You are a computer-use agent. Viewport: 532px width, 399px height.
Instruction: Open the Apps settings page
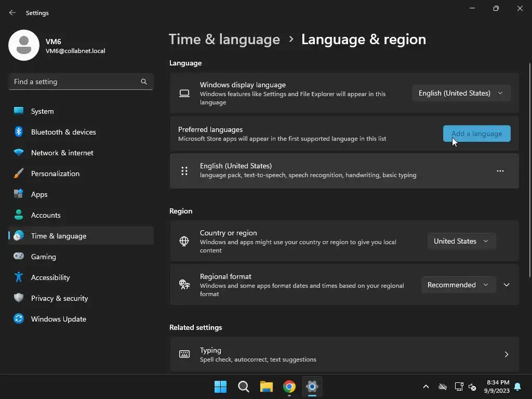click(x=81, y=194)
